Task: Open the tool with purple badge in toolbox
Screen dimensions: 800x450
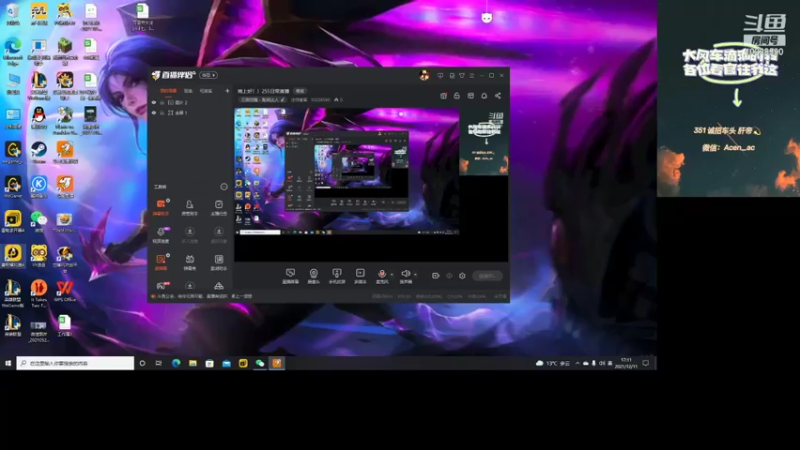Action: pos(161,234)
